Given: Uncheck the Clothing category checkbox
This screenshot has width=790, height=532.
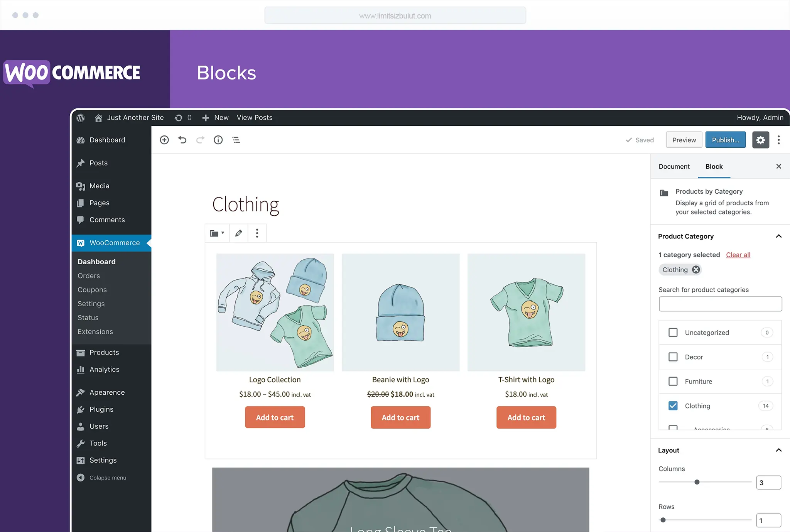Looking at the screenshot, I should 673,405.
